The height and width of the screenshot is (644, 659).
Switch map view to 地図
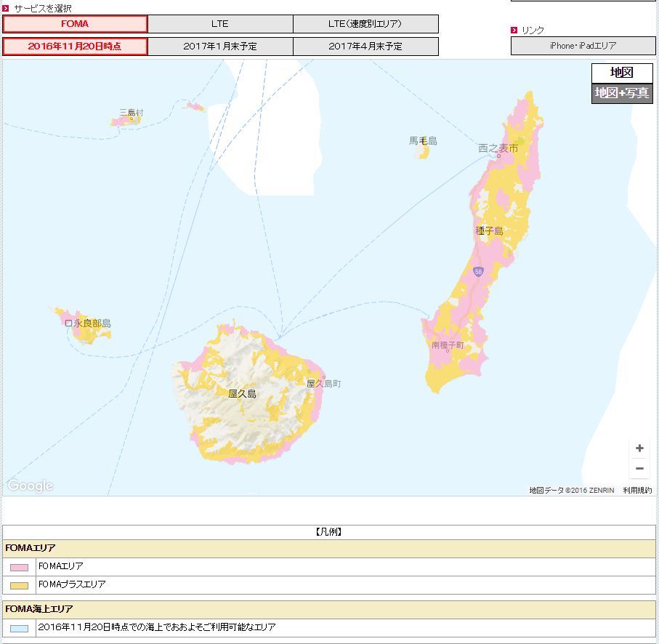[621, 73]
